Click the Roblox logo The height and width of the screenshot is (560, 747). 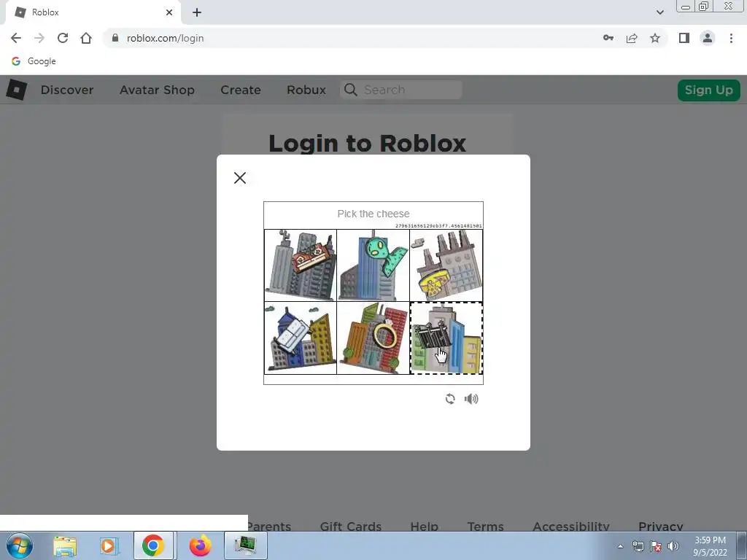click(17, 90)
